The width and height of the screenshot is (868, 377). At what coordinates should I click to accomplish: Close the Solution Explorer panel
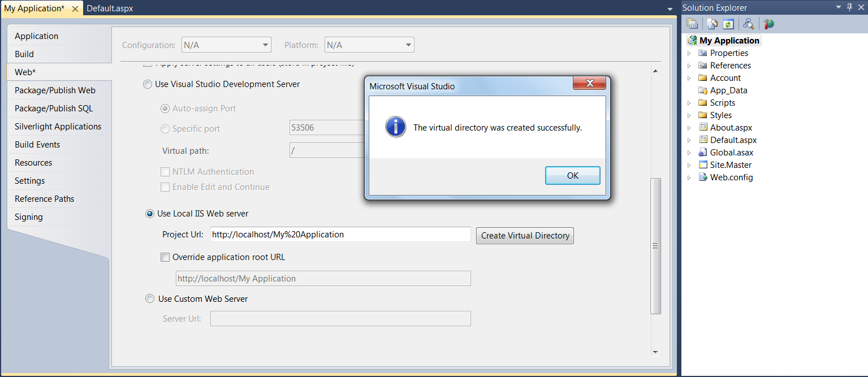(x=860, y=7)
